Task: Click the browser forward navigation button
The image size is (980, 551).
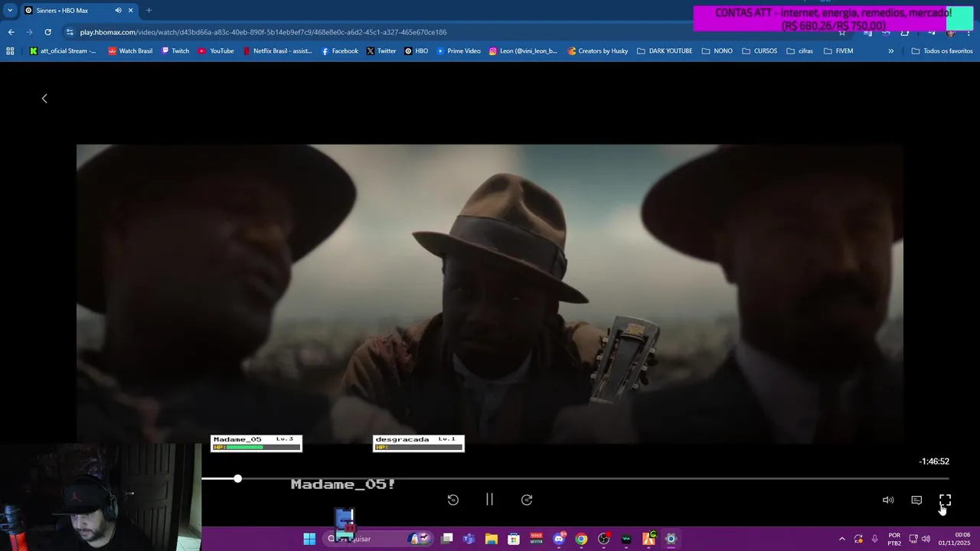Action: pos(29,32)
